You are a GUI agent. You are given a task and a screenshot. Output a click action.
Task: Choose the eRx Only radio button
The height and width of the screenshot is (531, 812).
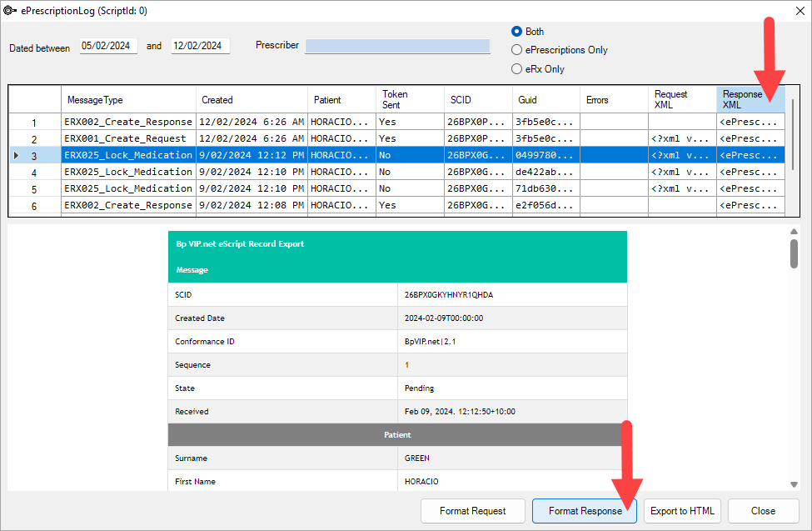[x=516, y=69]
